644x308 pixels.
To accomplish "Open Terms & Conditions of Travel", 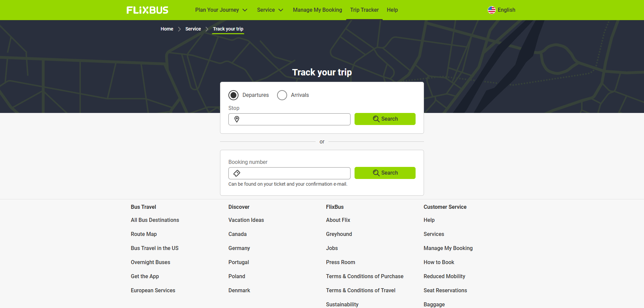I will click(361, 291).
